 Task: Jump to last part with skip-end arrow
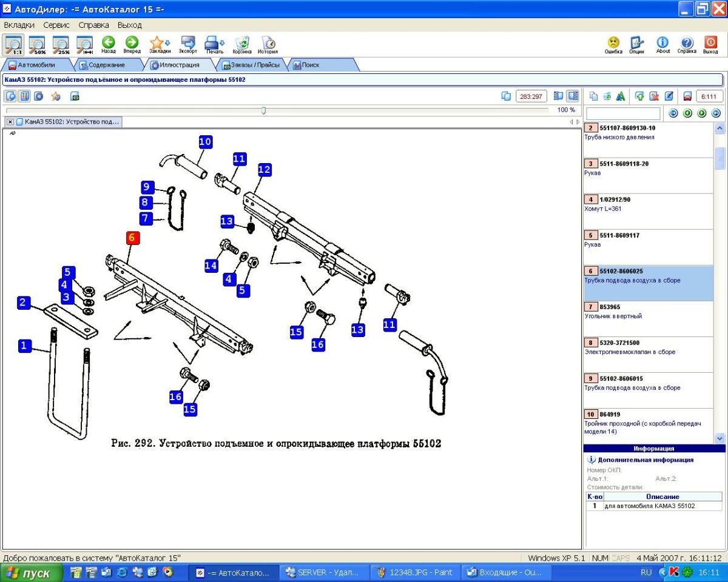(716, 113)
